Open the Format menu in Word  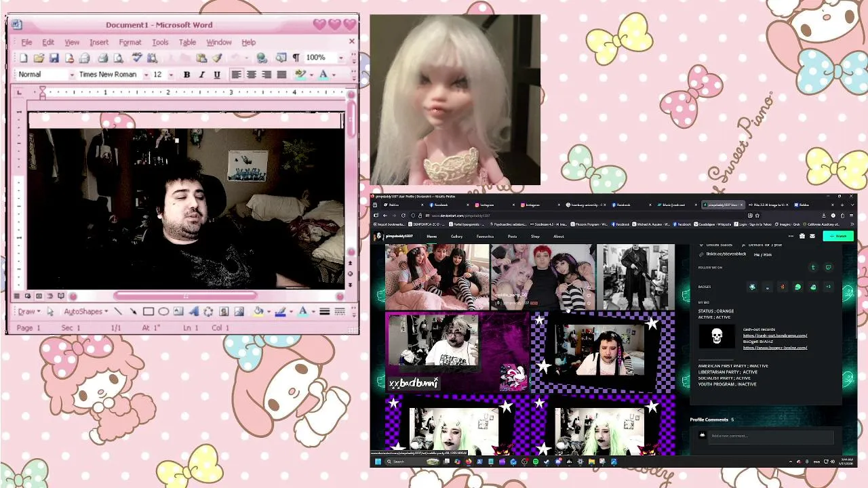130,42
